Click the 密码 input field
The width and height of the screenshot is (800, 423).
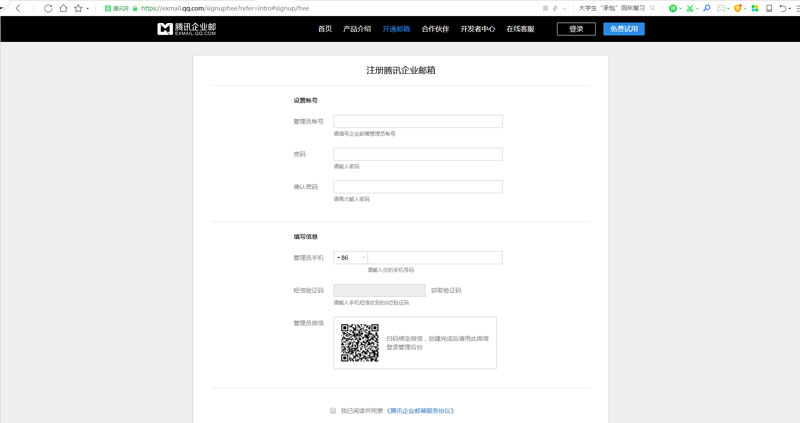(x=418, y=154)
